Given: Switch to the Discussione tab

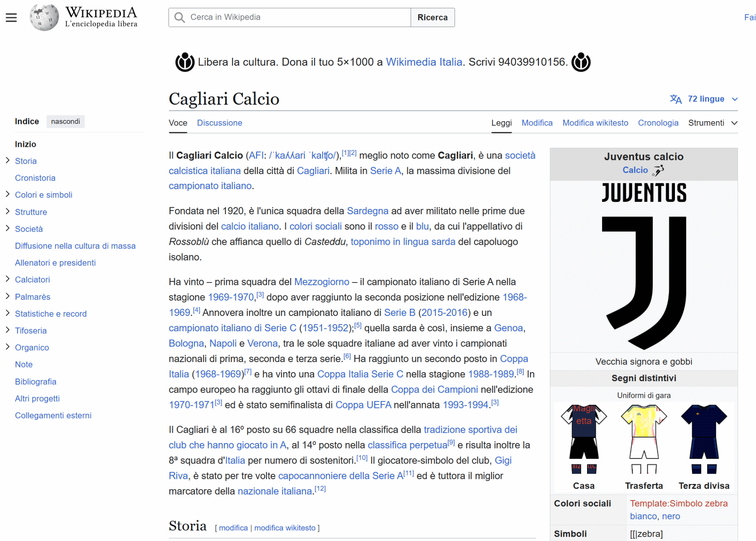Looking at the screenshot, I should [x=219, y=123].
